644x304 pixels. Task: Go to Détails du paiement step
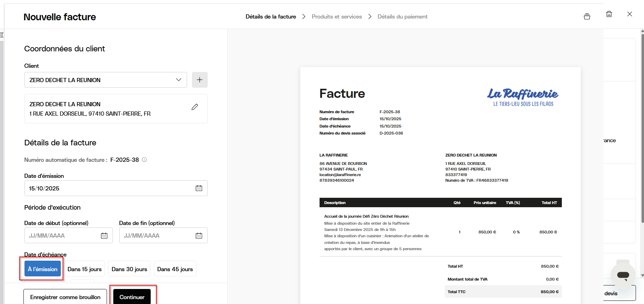click(x=402, y=17)
